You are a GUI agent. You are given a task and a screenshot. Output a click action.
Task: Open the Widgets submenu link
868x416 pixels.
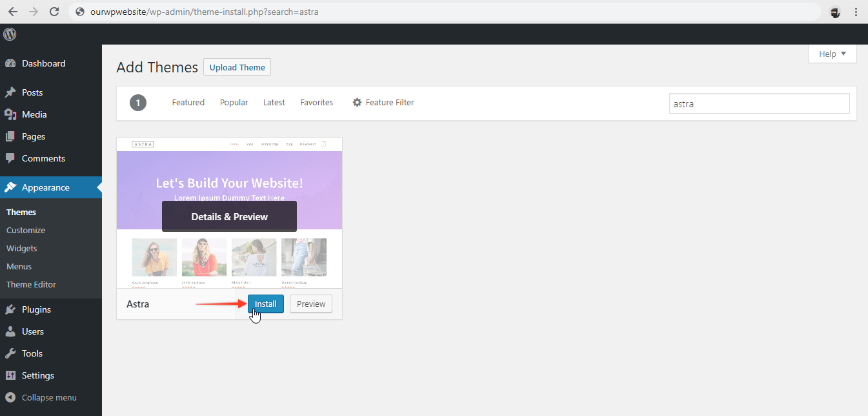click(x=22, y=248)
